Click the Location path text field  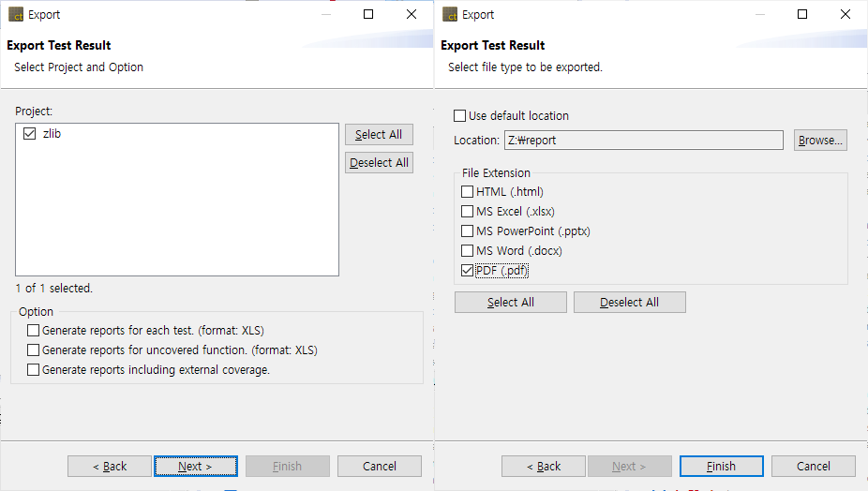(643, 141)
